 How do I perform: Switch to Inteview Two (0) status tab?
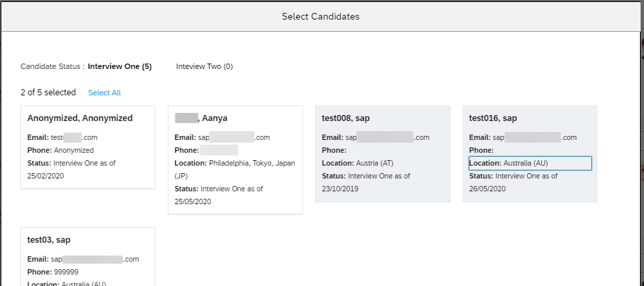tap(204, 66)
